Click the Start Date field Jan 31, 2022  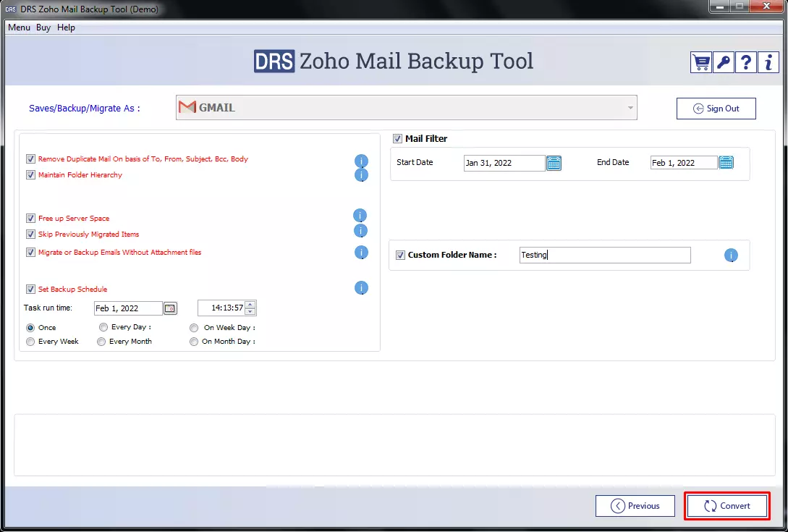pyautogui.click(x=504, y=163)
